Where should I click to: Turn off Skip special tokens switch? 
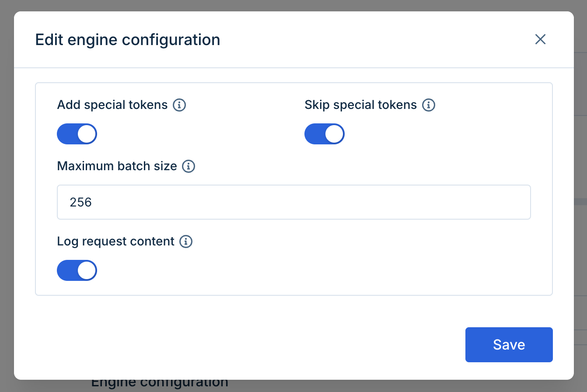[x=325, y=134]
